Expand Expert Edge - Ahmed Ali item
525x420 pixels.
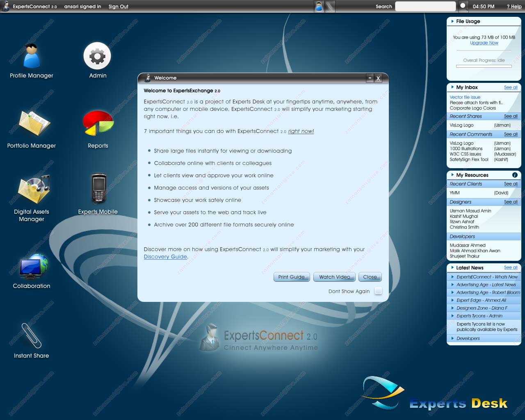484,300
